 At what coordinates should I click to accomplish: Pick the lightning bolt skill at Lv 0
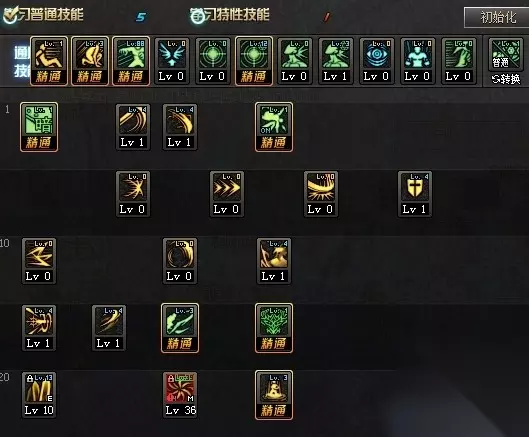(39, 261)
